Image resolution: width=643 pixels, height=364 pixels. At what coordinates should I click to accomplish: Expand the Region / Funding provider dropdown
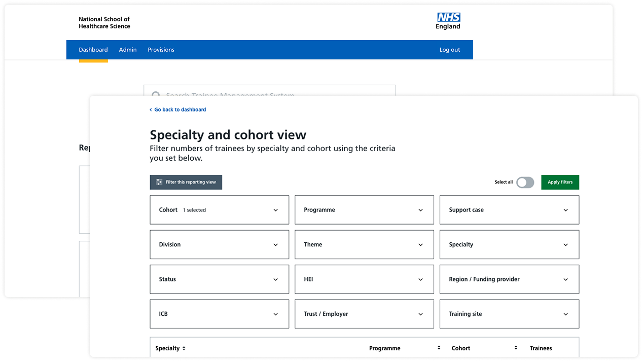tap(509, 279)
